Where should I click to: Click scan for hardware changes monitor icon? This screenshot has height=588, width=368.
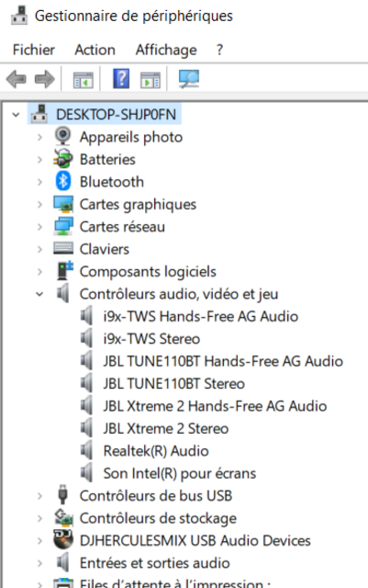(x=189, y=79)
